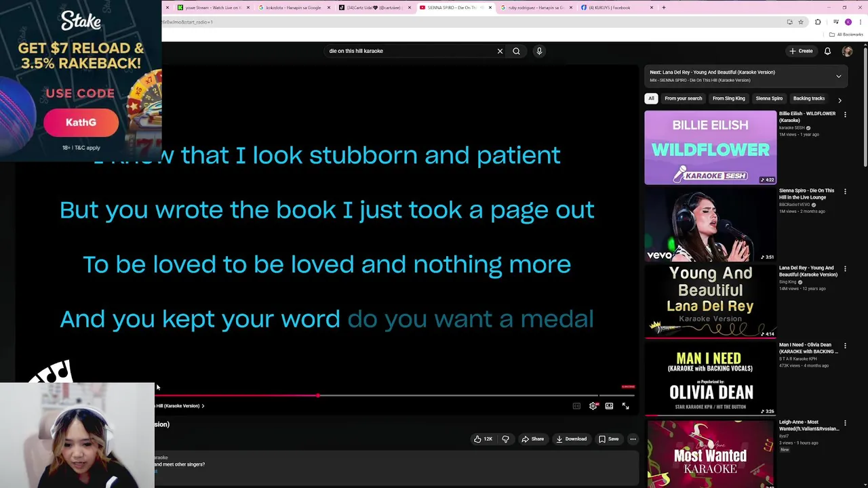
Task: Open options for Leigh-Anne Most Wanted video
Action: [845, 424]
